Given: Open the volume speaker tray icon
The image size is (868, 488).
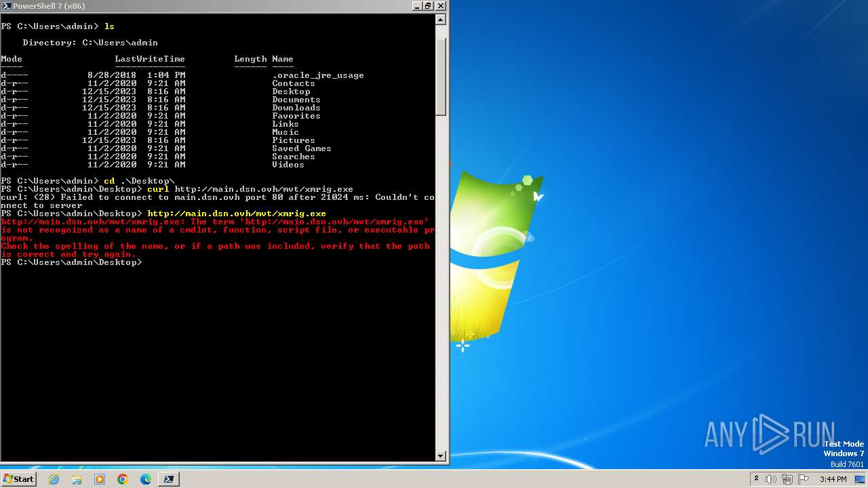Looking at the screenshot, I should pos(771,479).
